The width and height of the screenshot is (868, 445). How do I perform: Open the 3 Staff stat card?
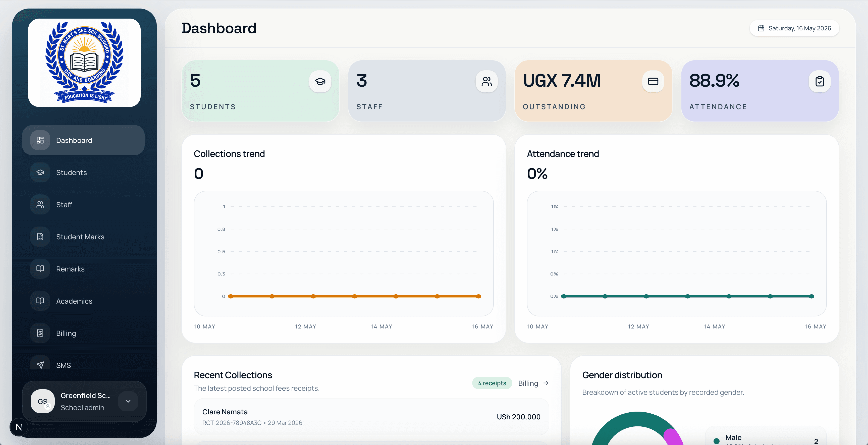[426, 91]
